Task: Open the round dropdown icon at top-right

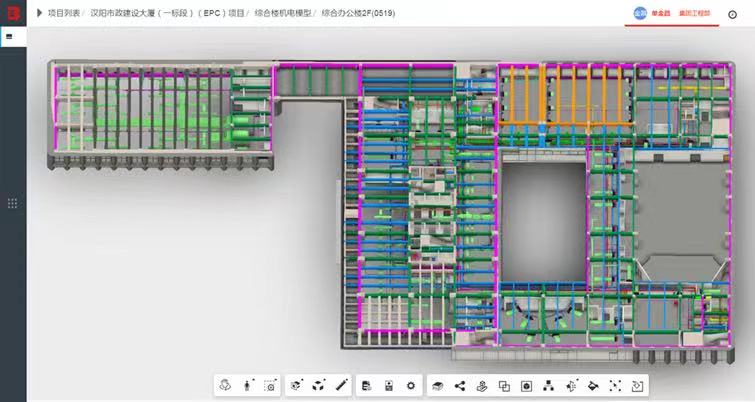Action: 745,13
